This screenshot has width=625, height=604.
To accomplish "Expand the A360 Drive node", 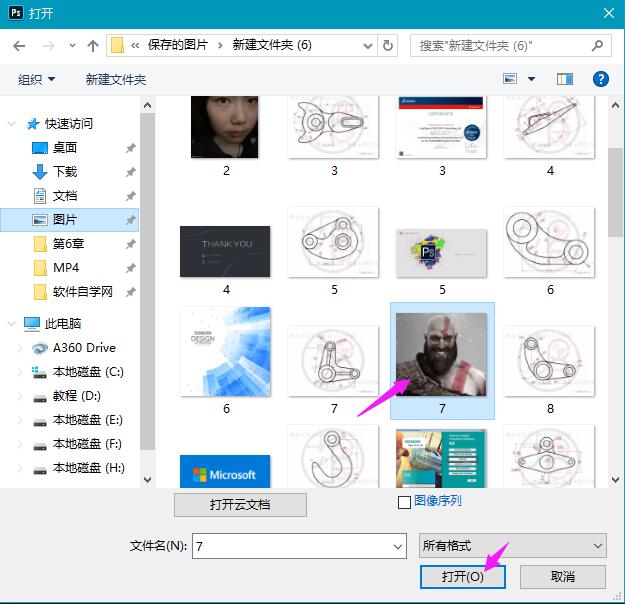I will coord(19,348).
